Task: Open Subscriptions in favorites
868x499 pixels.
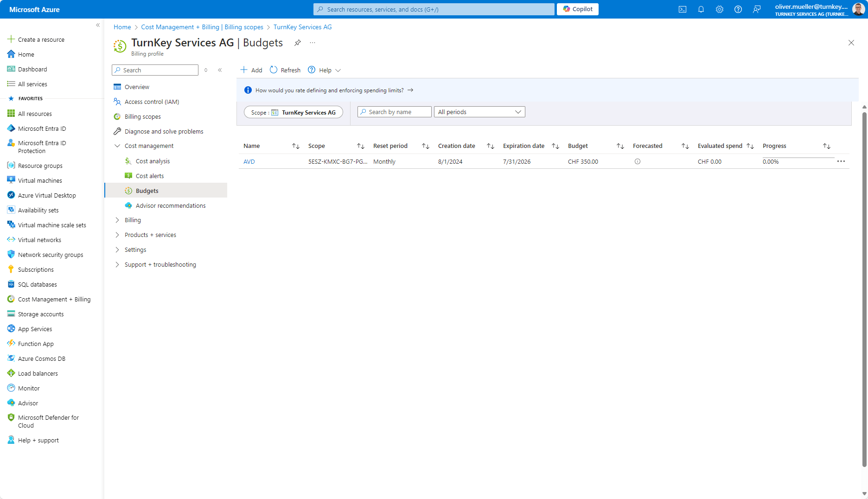Action: click(31, 269)
